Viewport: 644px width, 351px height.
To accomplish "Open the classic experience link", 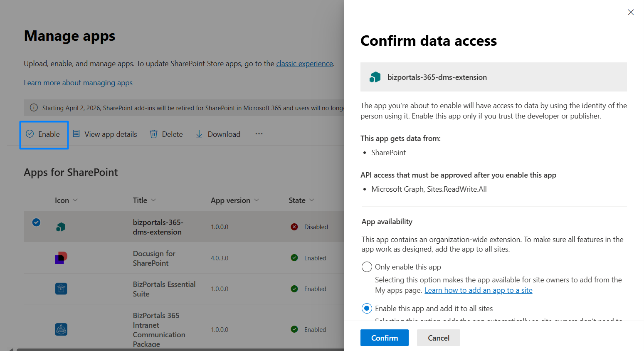I will coord(304,64).
